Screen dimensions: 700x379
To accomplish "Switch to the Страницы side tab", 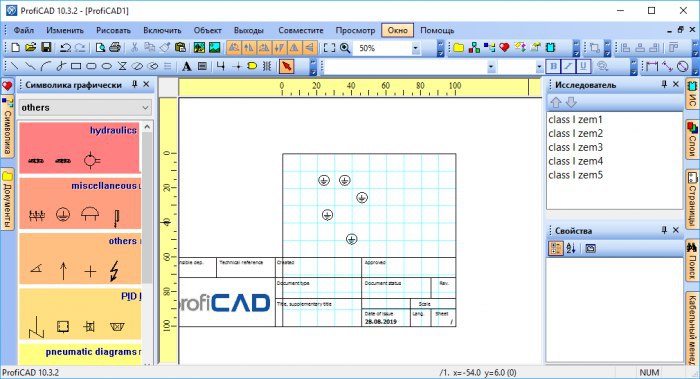I will click(x=692, y=199).
